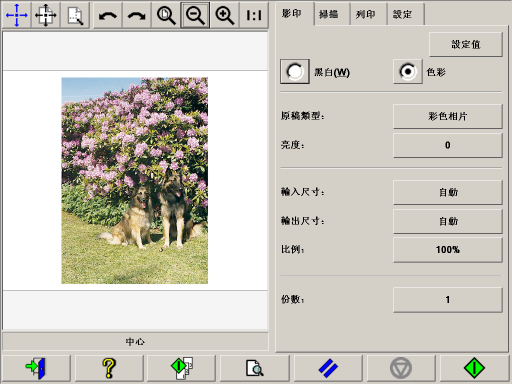Image resolution: width=512 pixels, height=384 pixels.
Task: Rotate the image clockwise
Action: click(x=137, y=15)
